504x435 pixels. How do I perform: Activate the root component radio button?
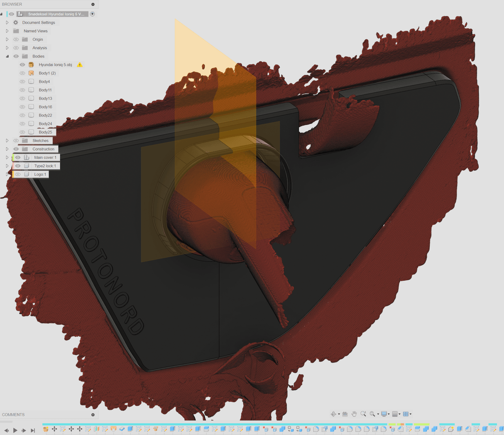[93, 14]
